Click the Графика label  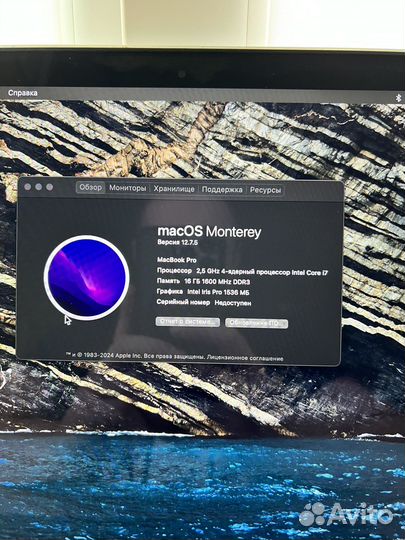tap(170, 292)
